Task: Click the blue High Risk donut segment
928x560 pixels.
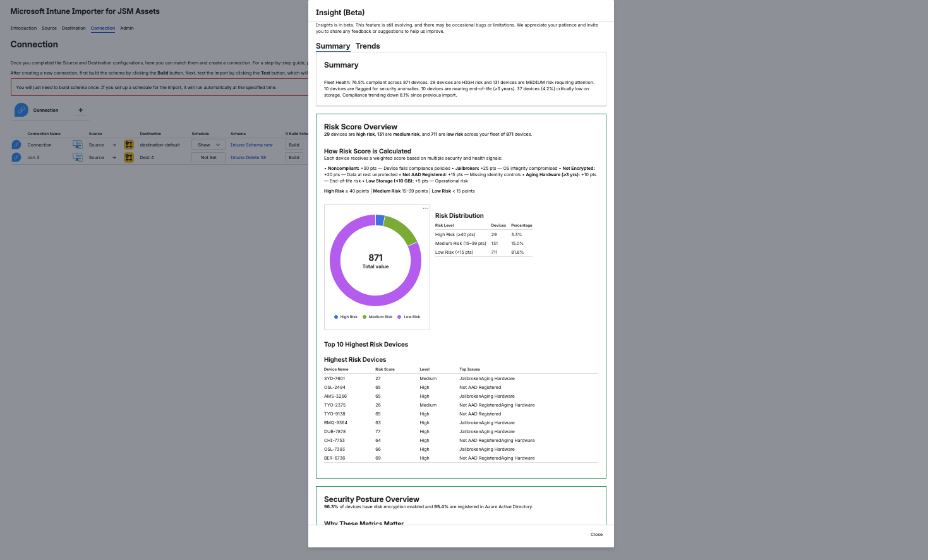Action: tap(380, 220)
